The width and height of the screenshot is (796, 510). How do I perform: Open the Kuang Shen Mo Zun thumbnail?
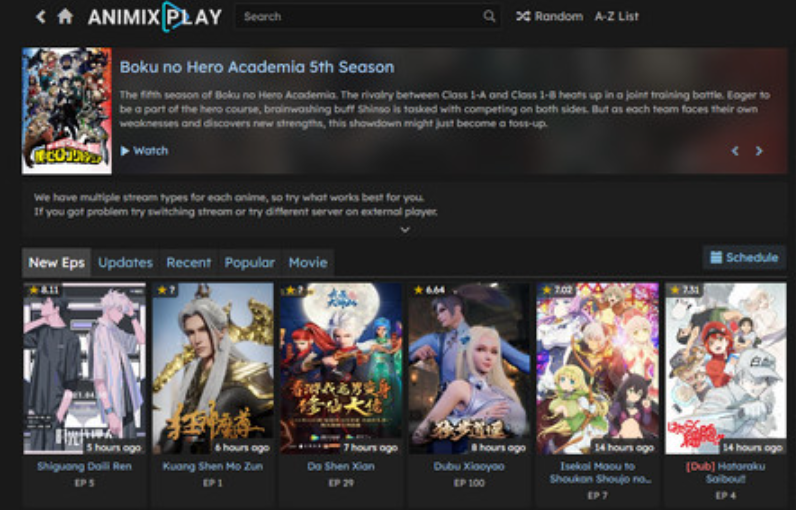coord(213,368)
